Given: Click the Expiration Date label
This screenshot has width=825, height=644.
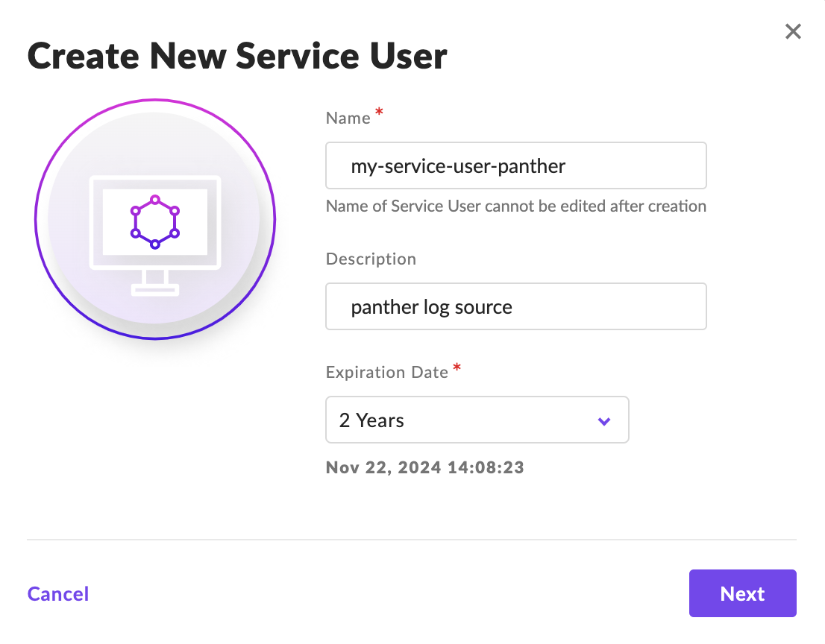Looking at the screenshot, I should coord(386,372).
